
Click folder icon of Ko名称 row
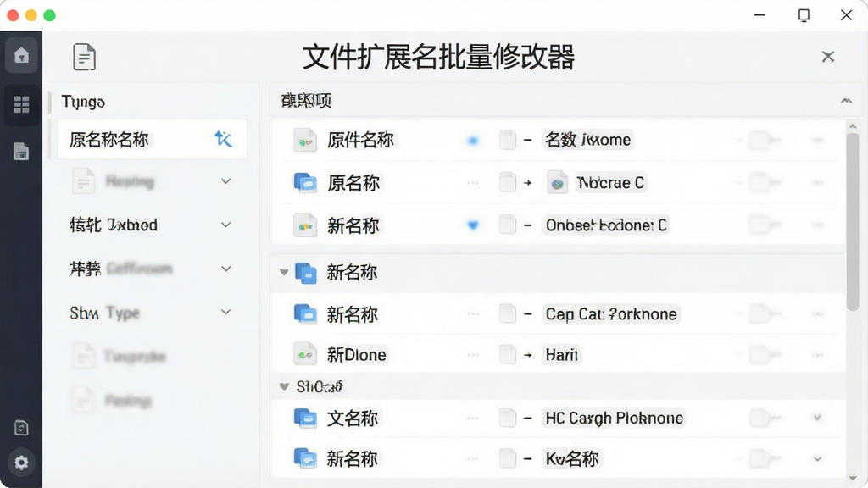305,458
